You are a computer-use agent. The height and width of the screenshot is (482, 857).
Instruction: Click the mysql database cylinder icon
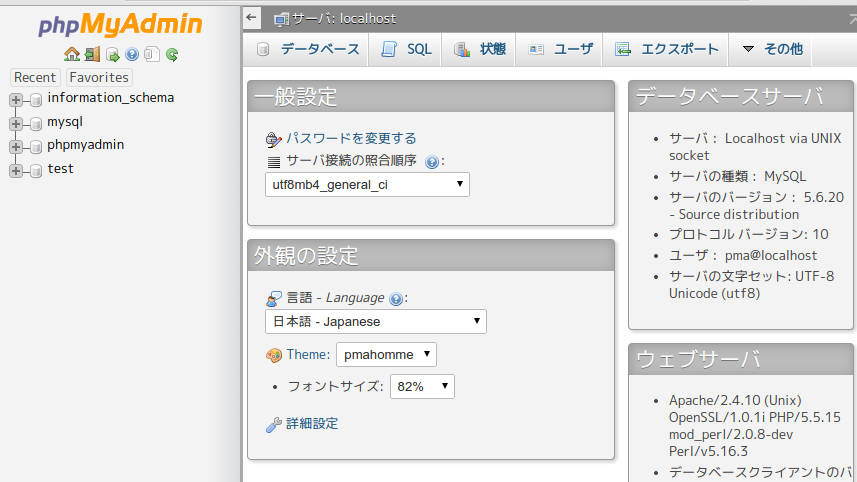[x=36, y=124]
